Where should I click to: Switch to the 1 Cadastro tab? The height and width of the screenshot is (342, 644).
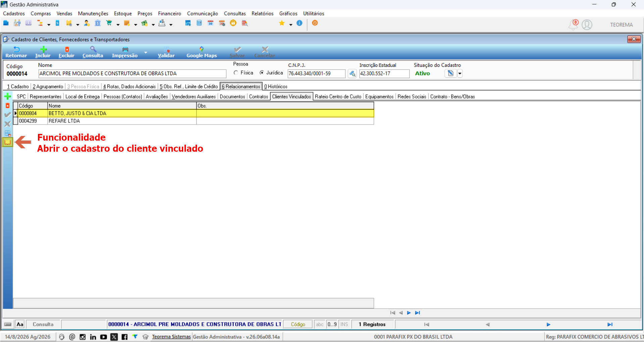(x=18, y=87)
